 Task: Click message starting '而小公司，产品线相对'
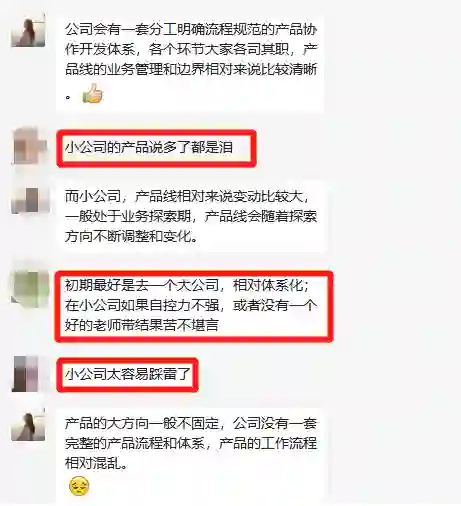coord(191,217)
